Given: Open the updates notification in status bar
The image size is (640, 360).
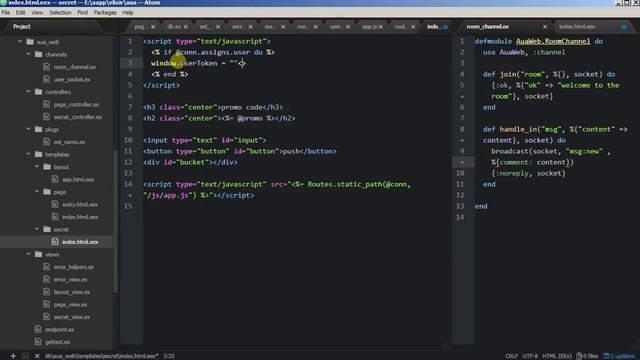Looking at the screenshot, I should pyautogui.click(x=619, y=356).
